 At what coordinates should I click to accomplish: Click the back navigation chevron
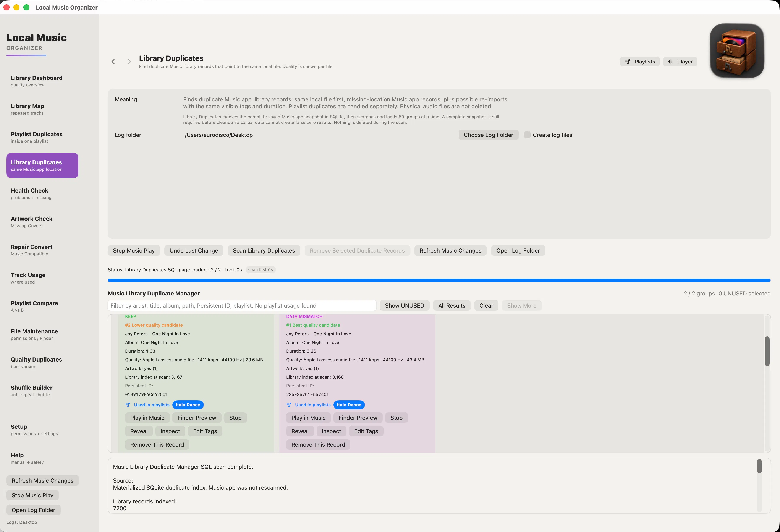(113, 62)
